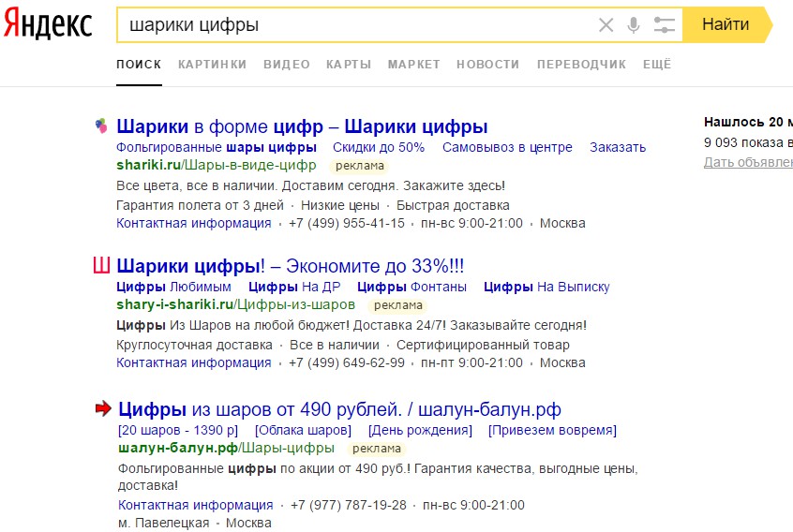The width and height of the screenshot is (793, 532).
Task: Click phone number +7 (977) 787-19-28
Action: coord(349,505)
